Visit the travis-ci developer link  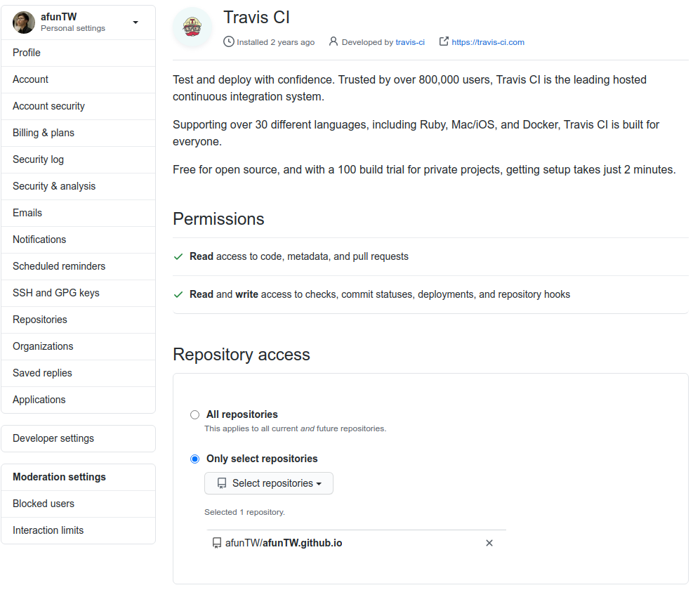coord(409,42)
